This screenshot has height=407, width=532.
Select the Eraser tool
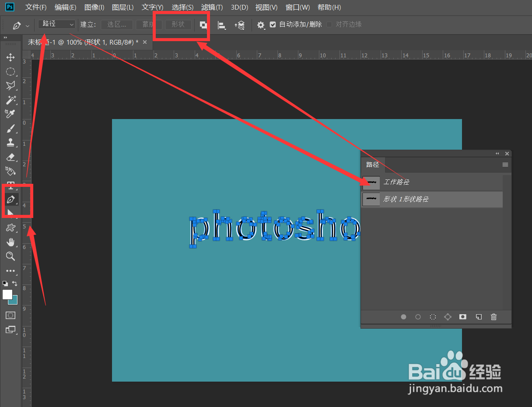tap(10, 157)
